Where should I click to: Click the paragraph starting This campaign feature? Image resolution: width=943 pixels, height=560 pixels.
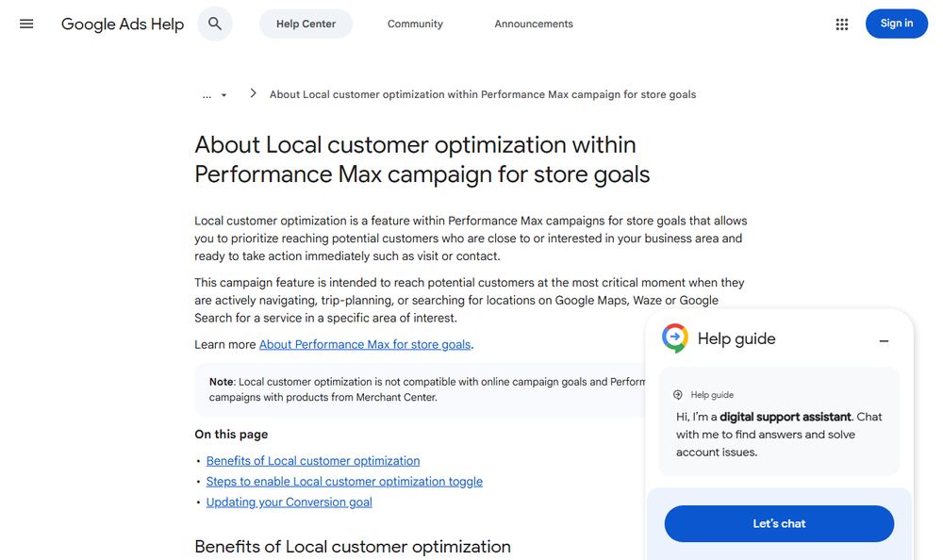469,300
